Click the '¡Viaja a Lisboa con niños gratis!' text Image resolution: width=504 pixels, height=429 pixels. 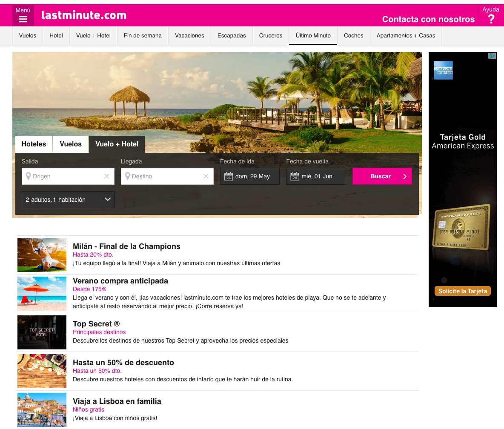115,418
